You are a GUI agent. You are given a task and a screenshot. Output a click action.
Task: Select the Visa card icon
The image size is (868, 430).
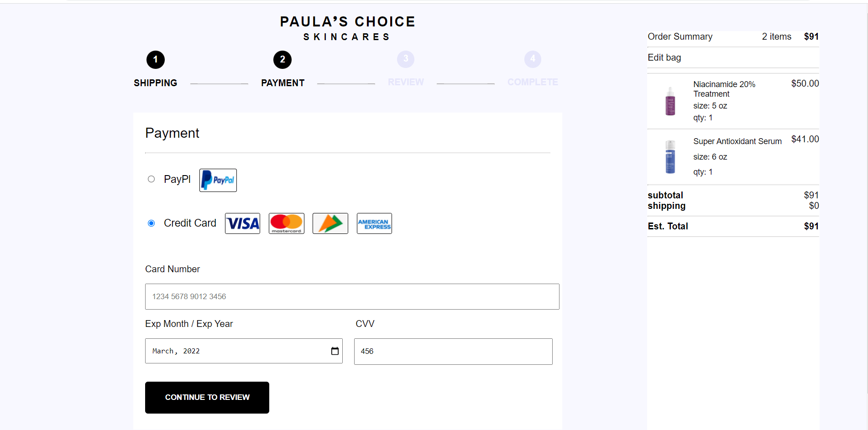(x=242, y=223)
